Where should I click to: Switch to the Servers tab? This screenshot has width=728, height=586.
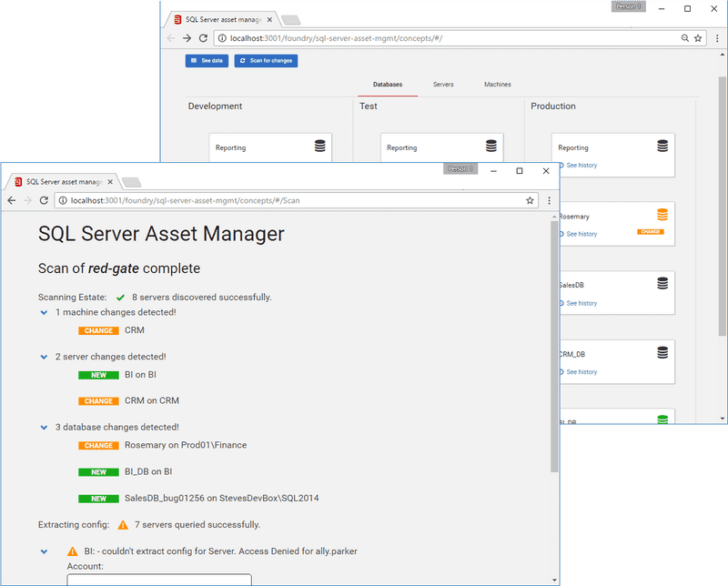coord(443,84)
